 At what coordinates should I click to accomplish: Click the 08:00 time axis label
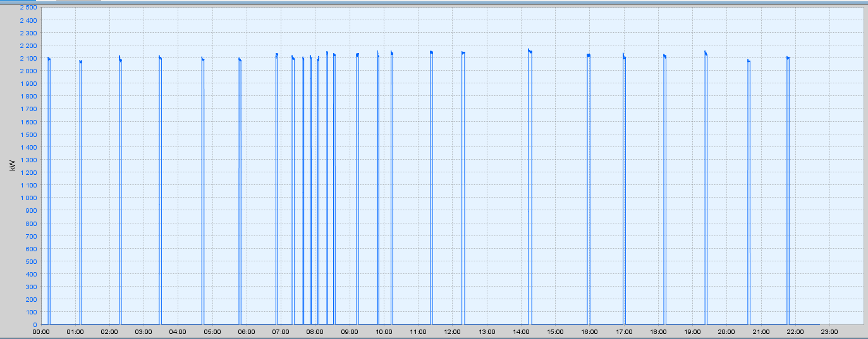point(315,331)
